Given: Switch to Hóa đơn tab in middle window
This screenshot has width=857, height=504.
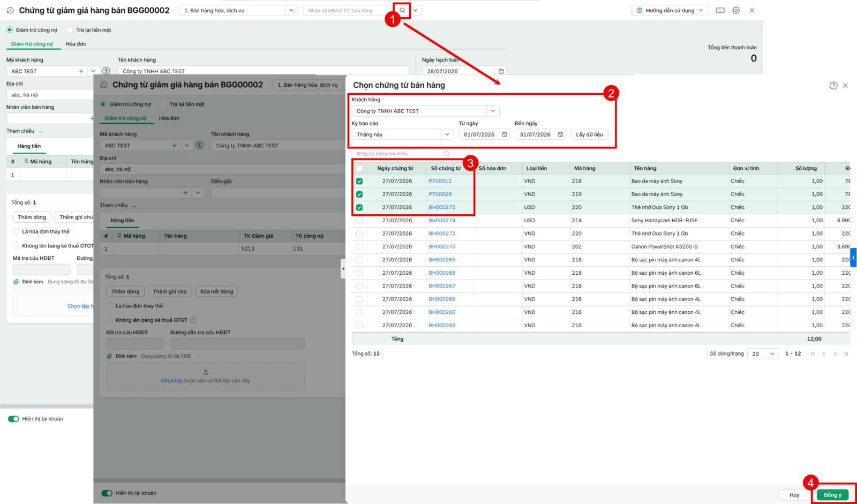Looking at the screenshot, I should 169,118.
